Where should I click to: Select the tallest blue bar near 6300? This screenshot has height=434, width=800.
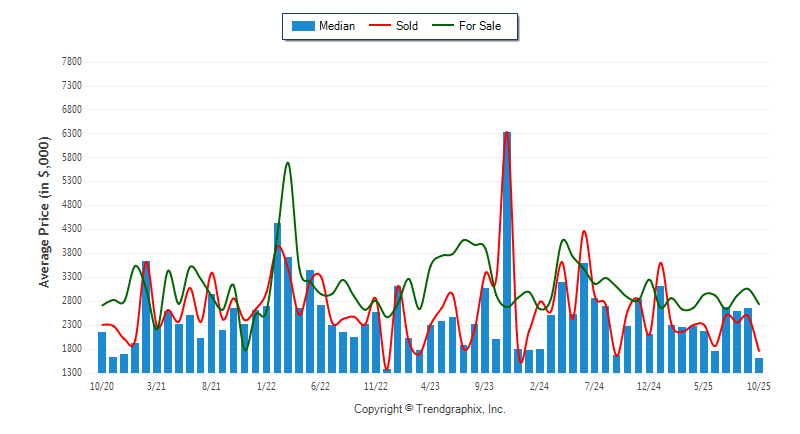point(507,250)
